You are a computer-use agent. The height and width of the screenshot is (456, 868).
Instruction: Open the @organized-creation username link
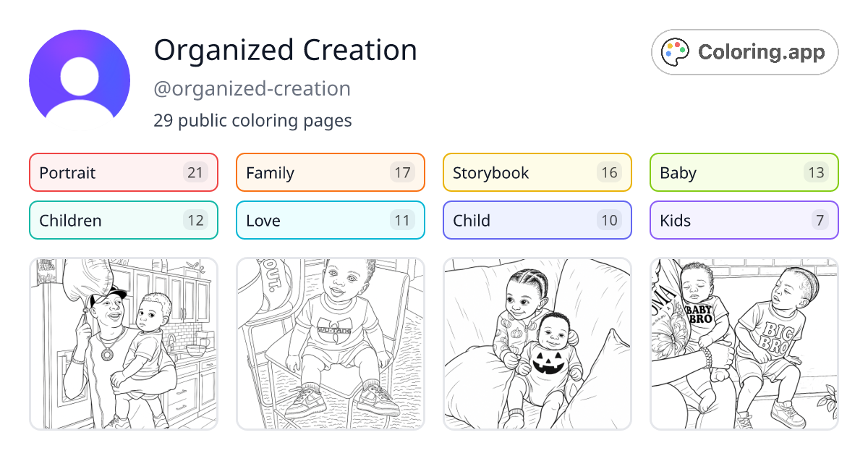coord(252,88)
